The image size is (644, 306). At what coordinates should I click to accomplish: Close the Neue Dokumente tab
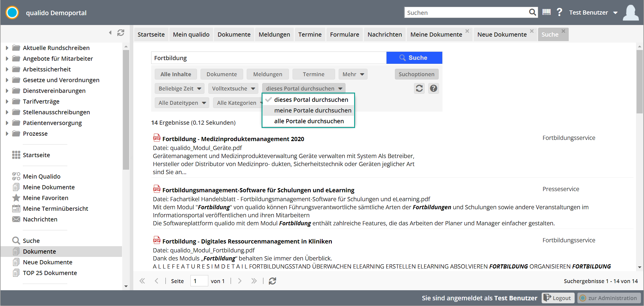[532, 31]
